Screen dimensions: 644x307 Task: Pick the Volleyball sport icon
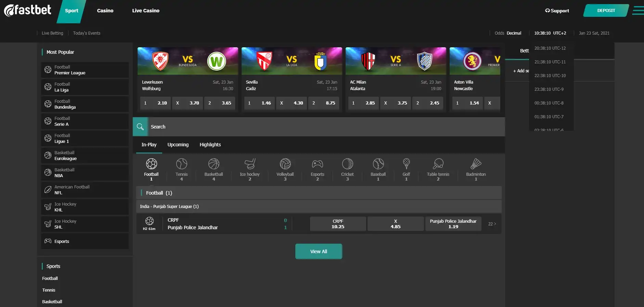[x=285, y=164]
